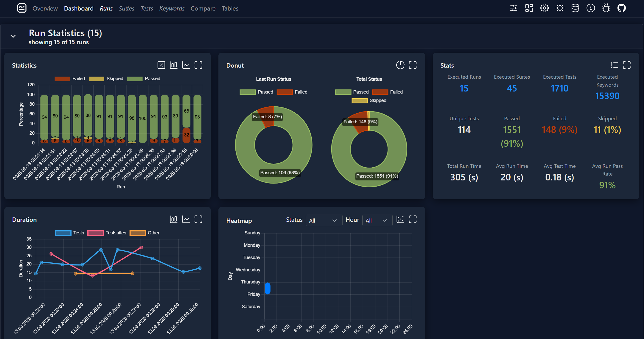Image resolution: width=644 pixels, height=339 pixels.
Task: Open the database icon
Action: tap(575, 8)
